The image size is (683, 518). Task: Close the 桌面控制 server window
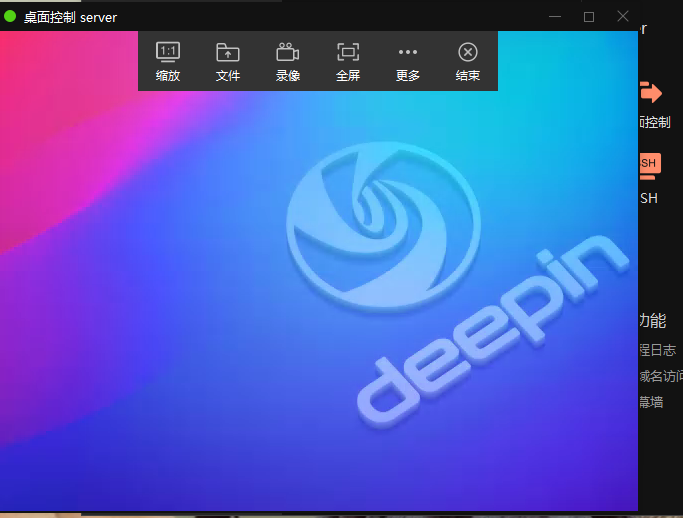(623, 17)
